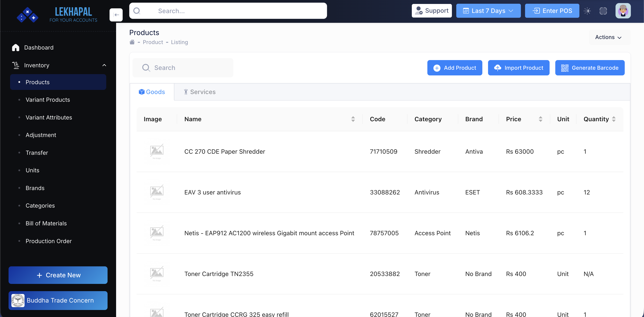Click the Enter POS button
Image resolution: width=644 pixels, height=317 pixels.
pos(552,11)
